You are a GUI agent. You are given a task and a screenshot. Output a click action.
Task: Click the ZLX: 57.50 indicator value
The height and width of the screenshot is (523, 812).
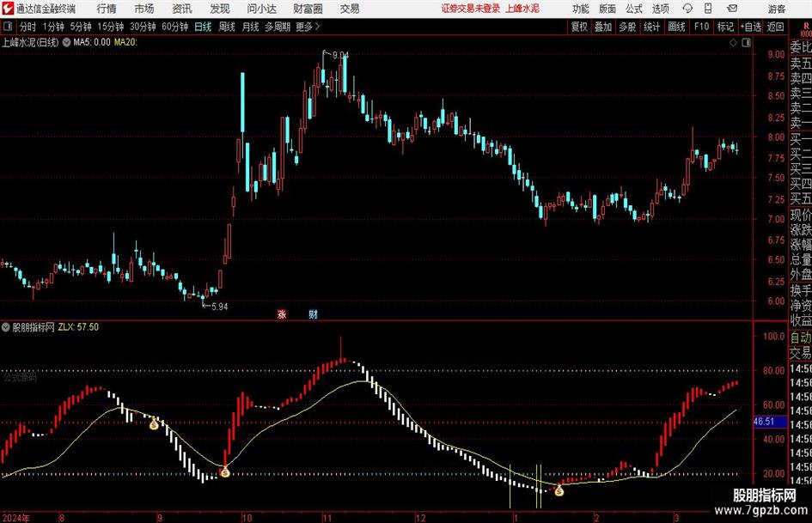click(x=78, y=327)
